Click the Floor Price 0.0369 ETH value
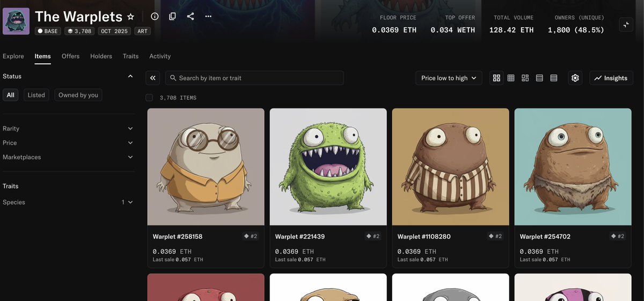Screen dimensions: 644x301 click(394, 30)
